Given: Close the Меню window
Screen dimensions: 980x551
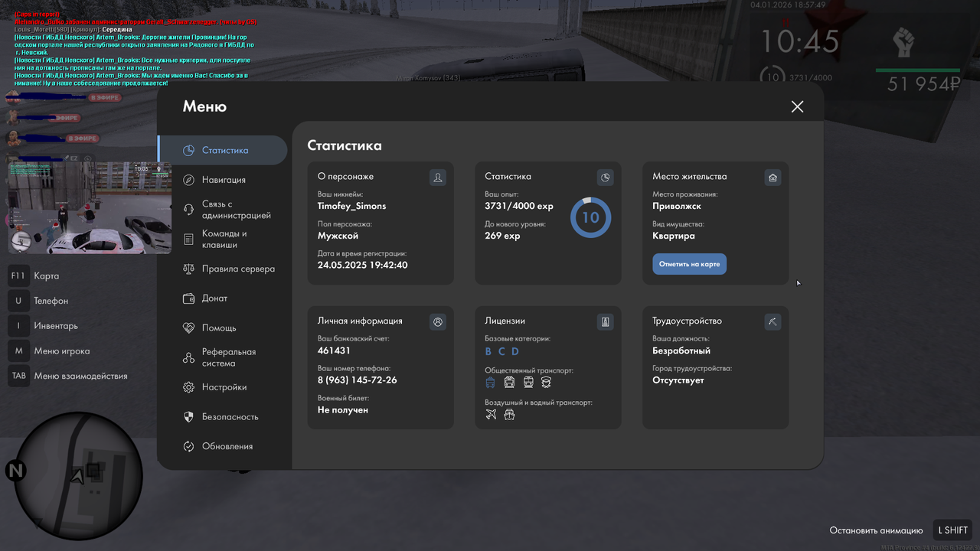Looking at the screenshot, I should click(x=797, y=106).
